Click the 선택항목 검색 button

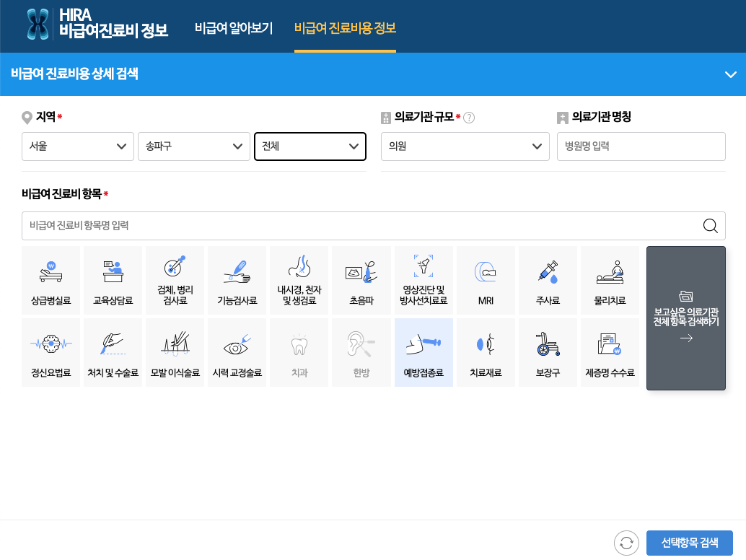pos(690,543)
